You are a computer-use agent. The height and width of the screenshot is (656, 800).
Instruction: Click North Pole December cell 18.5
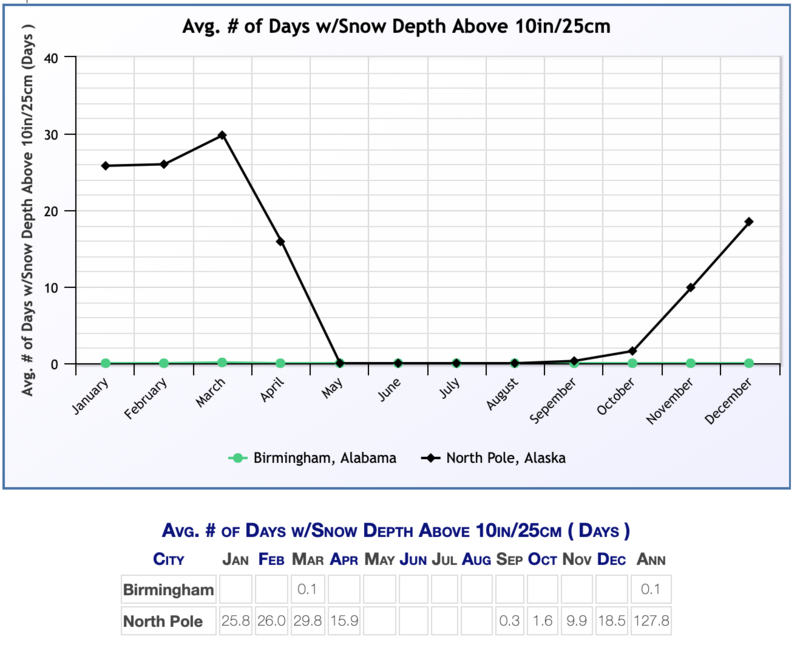611,621
